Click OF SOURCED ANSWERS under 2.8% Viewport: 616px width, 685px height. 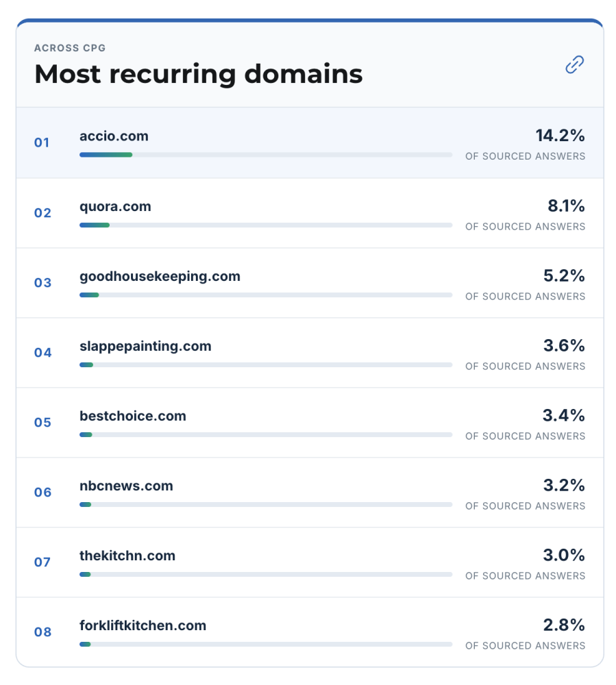pos(525,646)
